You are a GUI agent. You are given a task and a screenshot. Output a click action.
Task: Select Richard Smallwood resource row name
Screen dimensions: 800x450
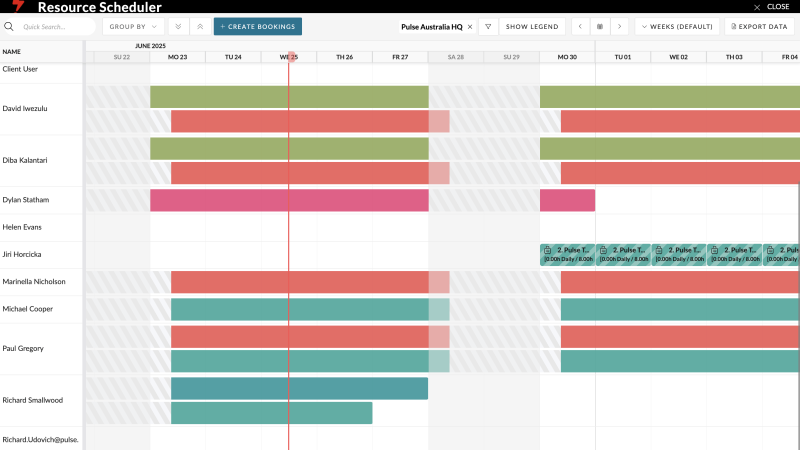pos(32,400)
